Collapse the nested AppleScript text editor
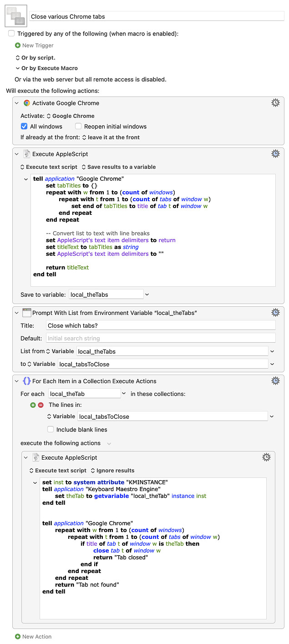This screenshot has width=289, height=644. [x=35, y=482]
